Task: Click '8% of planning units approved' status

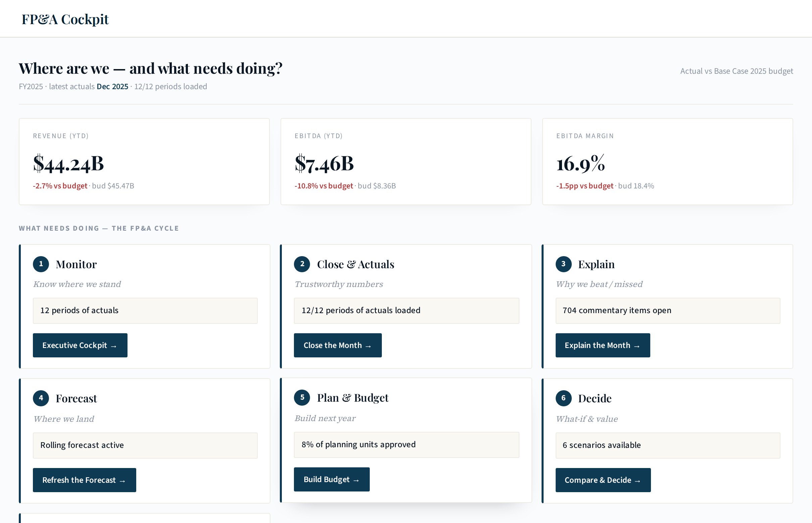Action: pos(407,445)
